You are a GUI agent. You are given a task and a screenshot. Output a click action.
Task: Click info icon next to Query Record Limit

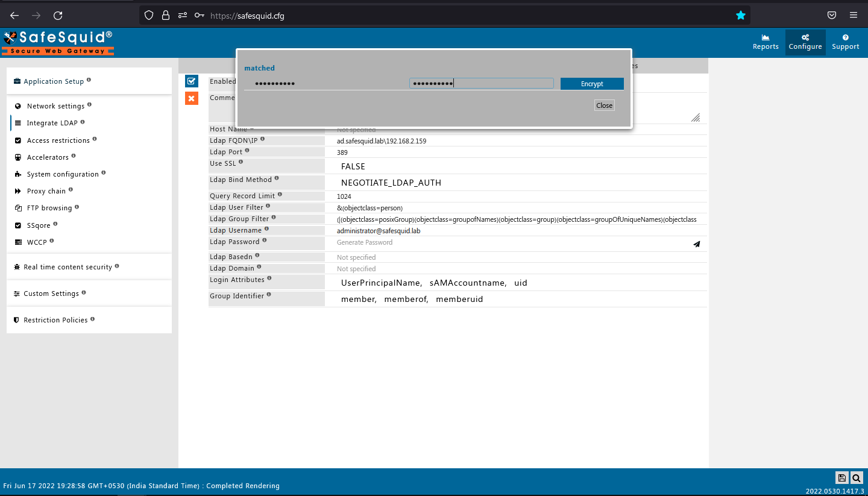coord(280,195)
